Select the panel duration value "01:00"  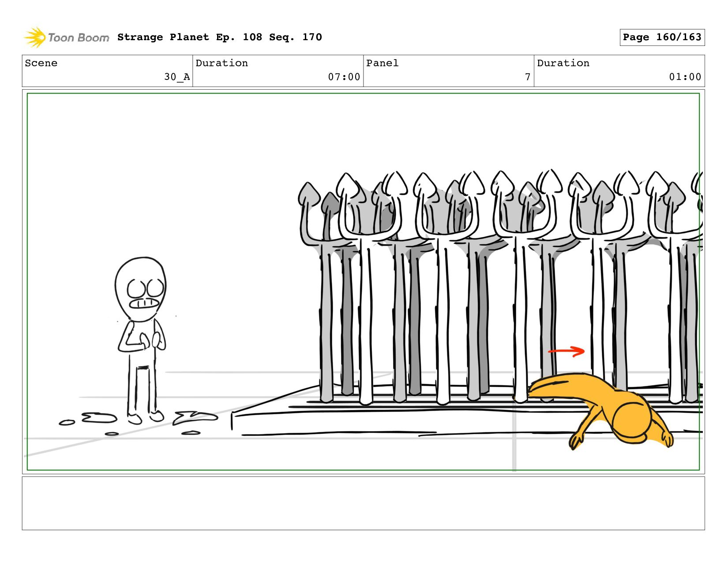(685, 77)
